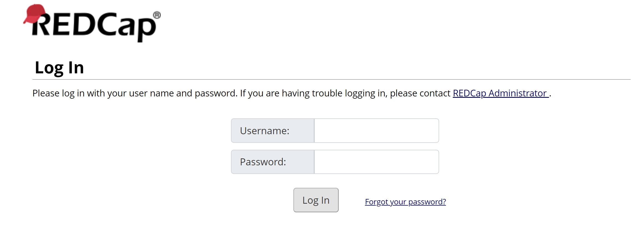644x232 pixels.
Task: Click the words "please contact" before the link
Action: tap(420, 93)
